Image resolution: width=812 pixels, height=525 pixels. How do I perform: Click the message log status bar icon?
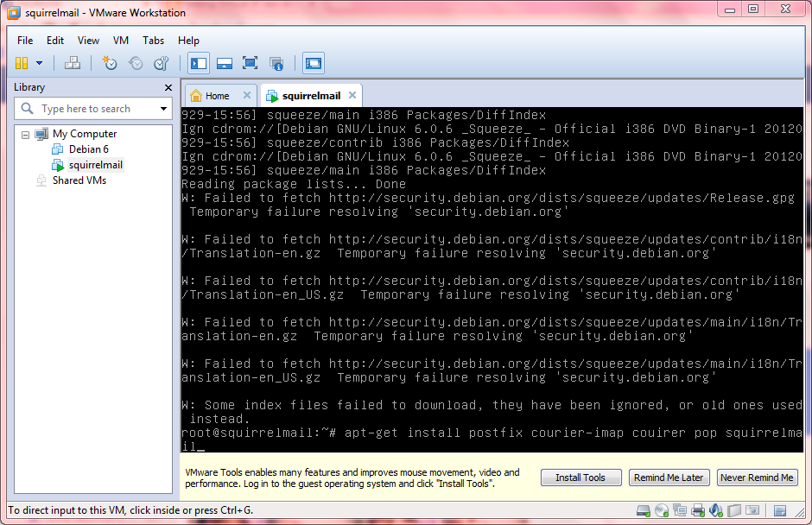click(x=780, y=511)
